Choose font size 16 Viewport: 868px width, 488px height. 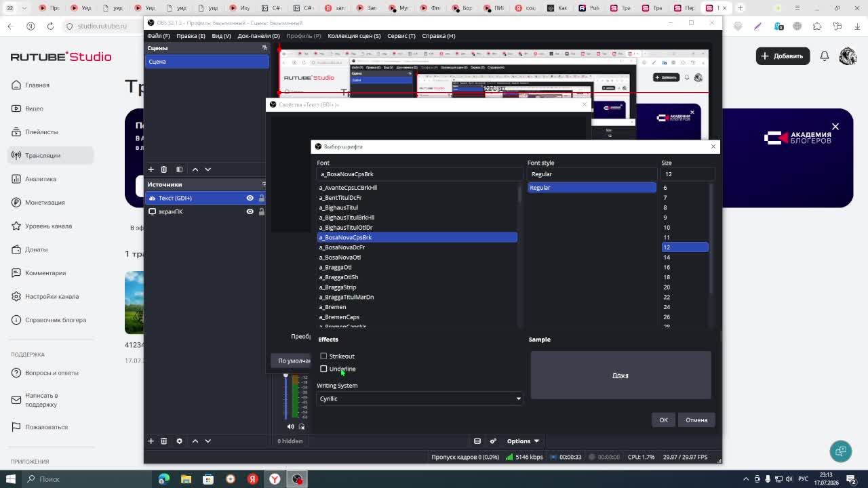pyautogui.click(x=685, y=267)
